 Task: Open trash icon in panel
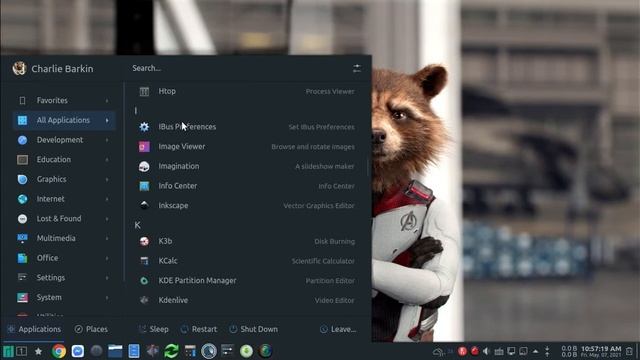pos(629,351)
